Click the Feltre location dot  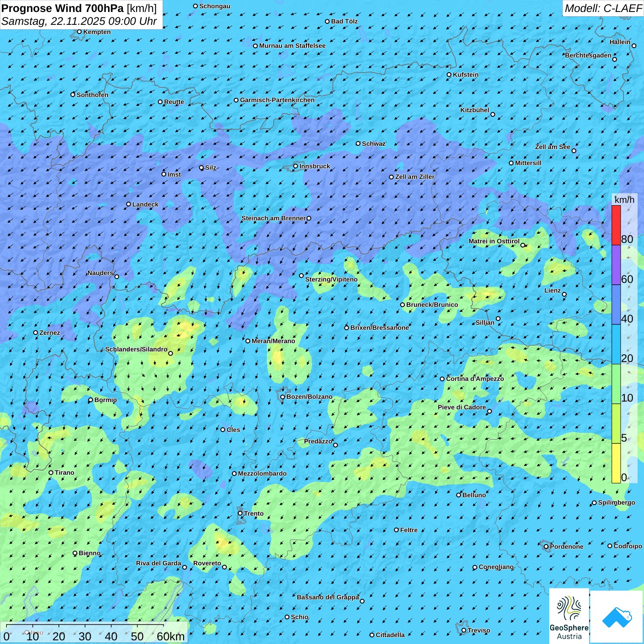click(397, 530)
